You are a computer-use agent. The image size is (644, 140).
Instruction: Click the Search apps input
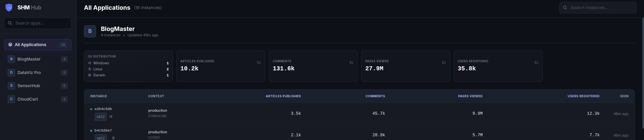(x=40, y=23)
